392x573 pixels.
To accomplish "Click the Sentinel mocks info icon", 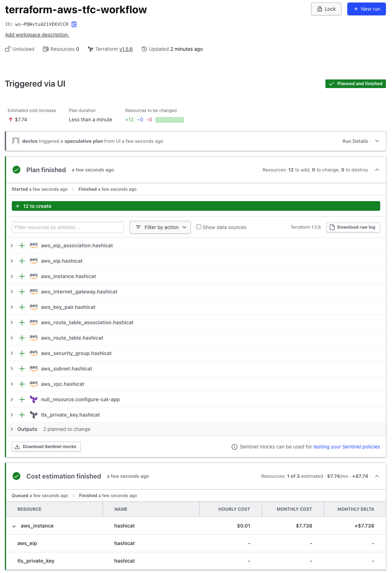I will [234, 447].
